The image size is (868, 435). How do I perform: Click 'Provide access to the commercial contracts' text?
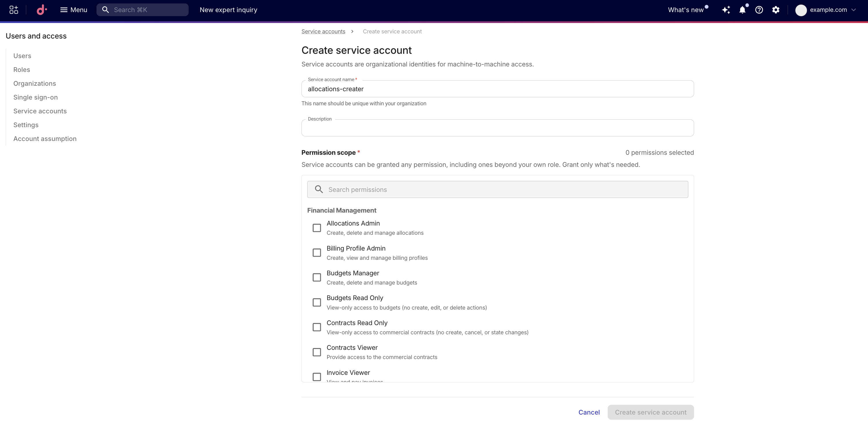382,357
